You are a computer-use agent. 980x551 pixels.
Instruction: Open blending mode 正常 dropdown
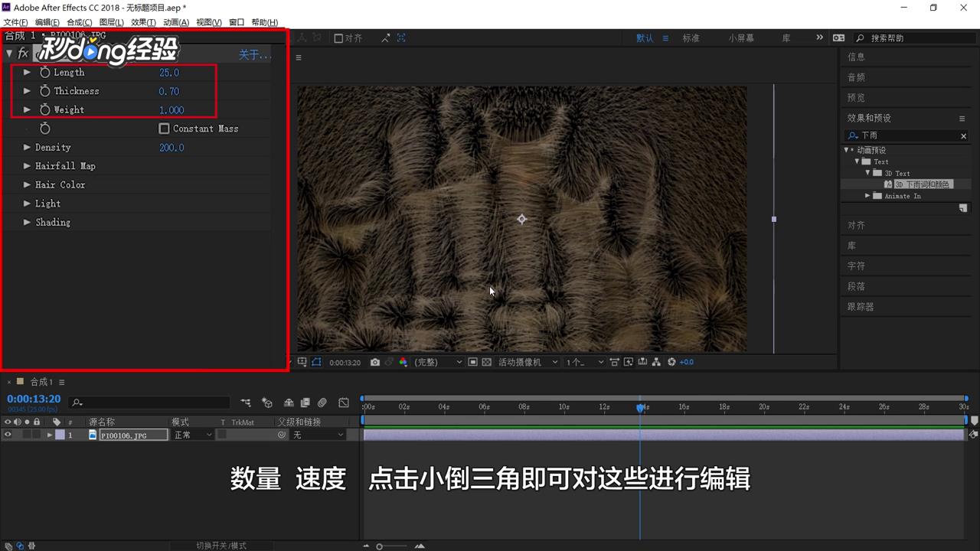[192, 435]
